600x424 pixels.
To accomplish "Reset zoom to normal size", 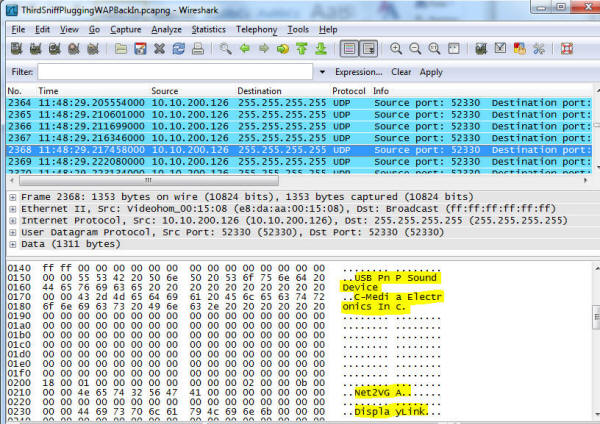I will click(x=434, y=49).
